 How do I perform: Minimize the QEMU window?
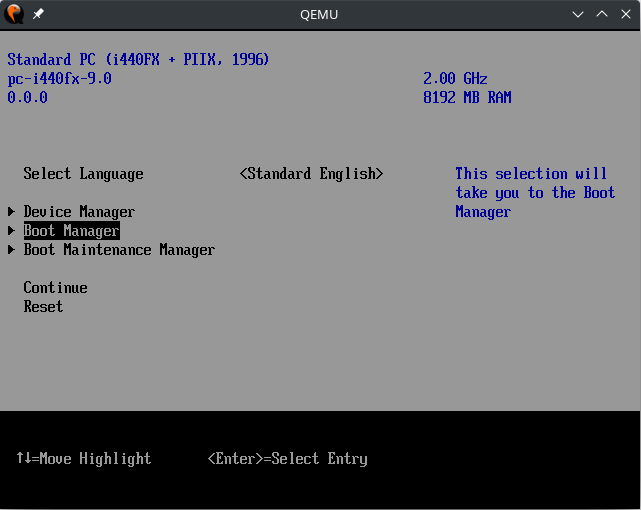tap(578, 14)
